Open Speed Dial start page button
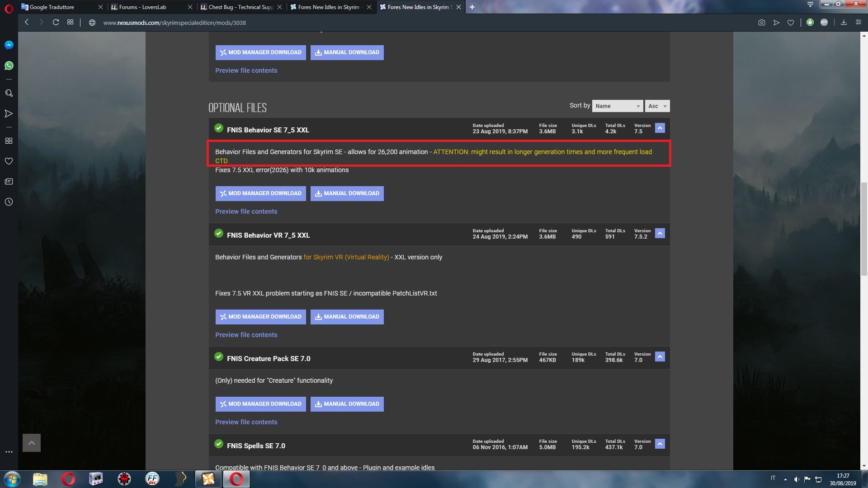 pos(70,22)
